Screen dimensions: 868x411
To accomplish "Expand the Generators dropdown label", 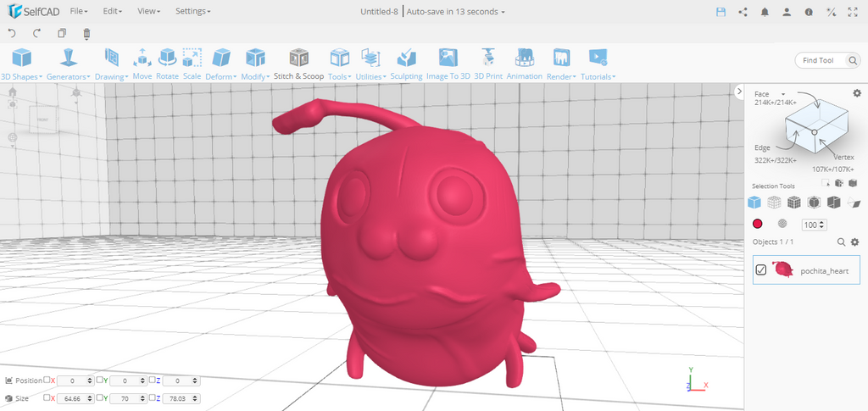I will coord(69,76).
